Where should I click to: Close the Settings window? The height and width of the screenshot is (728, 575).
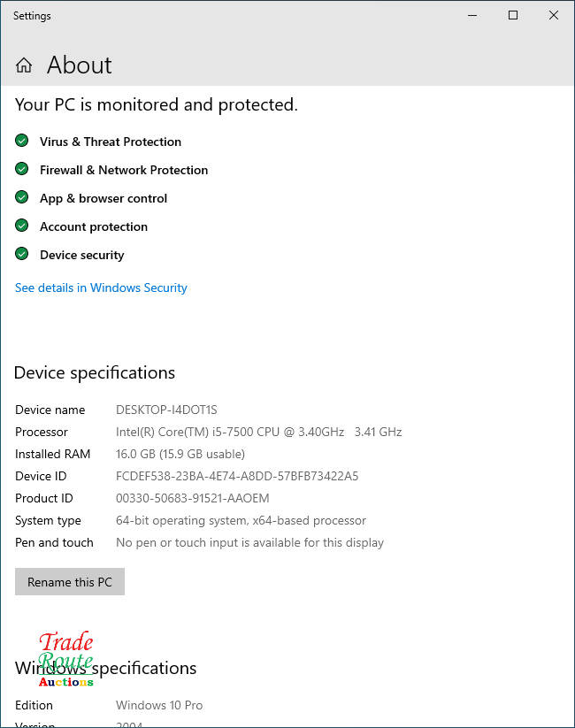pyautogui.click(x=554, y=15)
